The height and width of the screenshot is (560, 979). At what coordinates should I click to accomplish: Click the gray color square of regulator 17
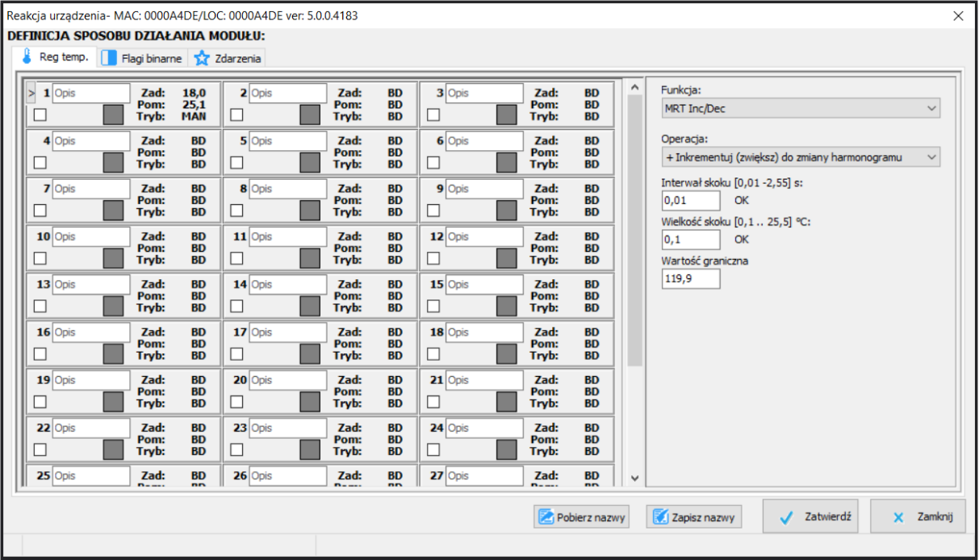pos(310,353)
